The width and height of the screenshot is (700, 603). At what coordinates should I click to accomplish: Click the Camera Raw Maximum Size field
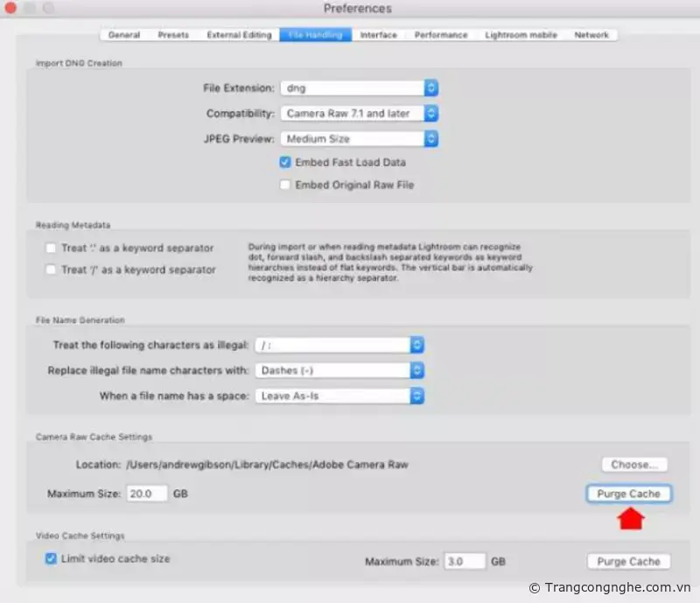pos(147,494)
